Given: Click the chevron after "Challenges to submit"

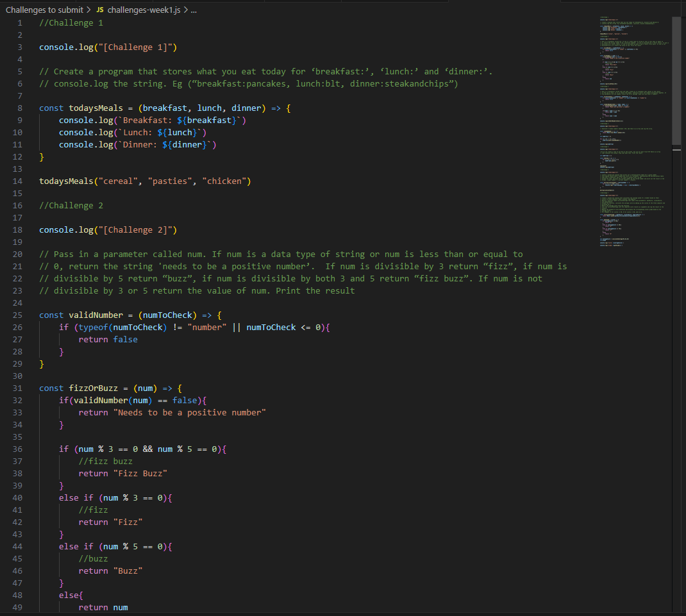Looking at the screenshot, I should point(87,10).
